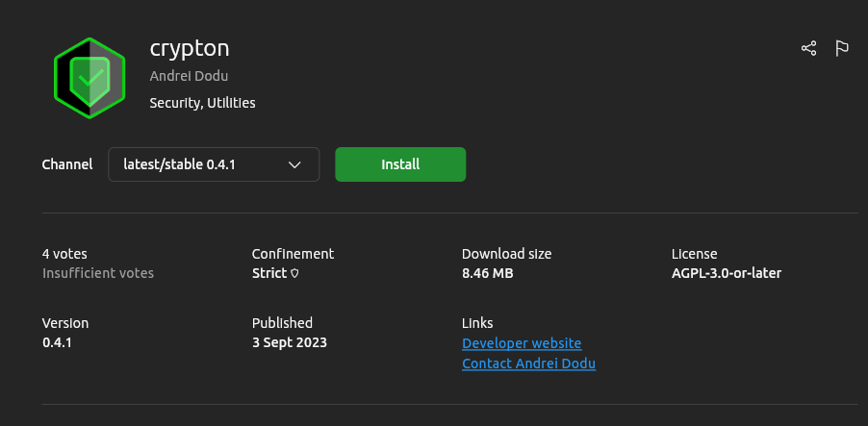Click the crypton green shield app icon
This screenshot has height=426, width=868.
tap(89, 78)
